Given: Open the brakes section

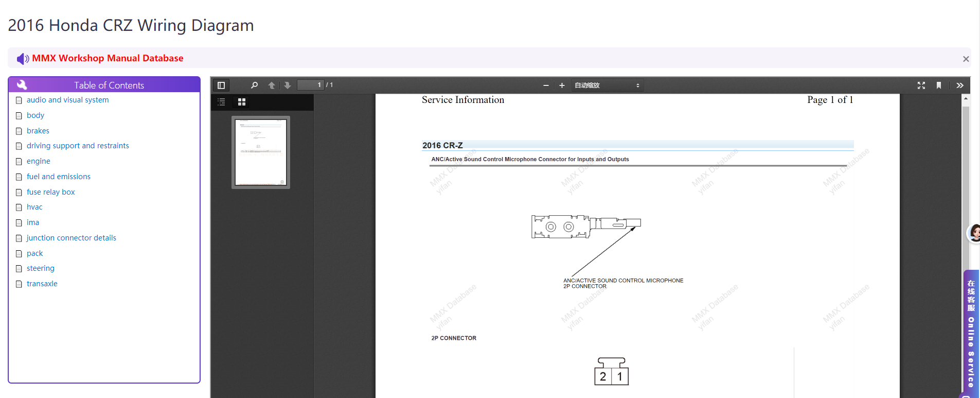Looking at the screenshot, I should 38,131.
